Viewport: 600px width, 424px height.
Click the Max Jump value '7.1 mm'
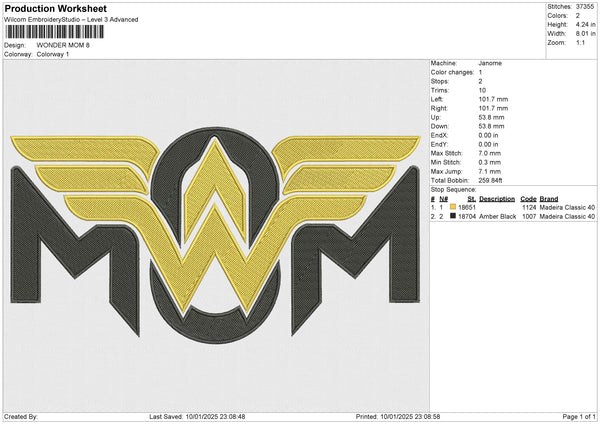click(x=489, y=171)
